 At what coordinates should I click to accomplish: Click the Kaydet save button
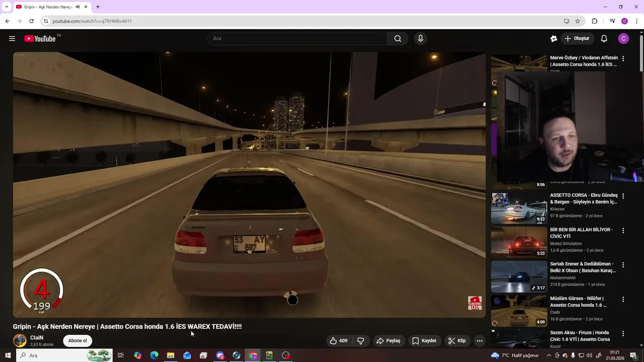pyautogui.click(x=424, y=341)
